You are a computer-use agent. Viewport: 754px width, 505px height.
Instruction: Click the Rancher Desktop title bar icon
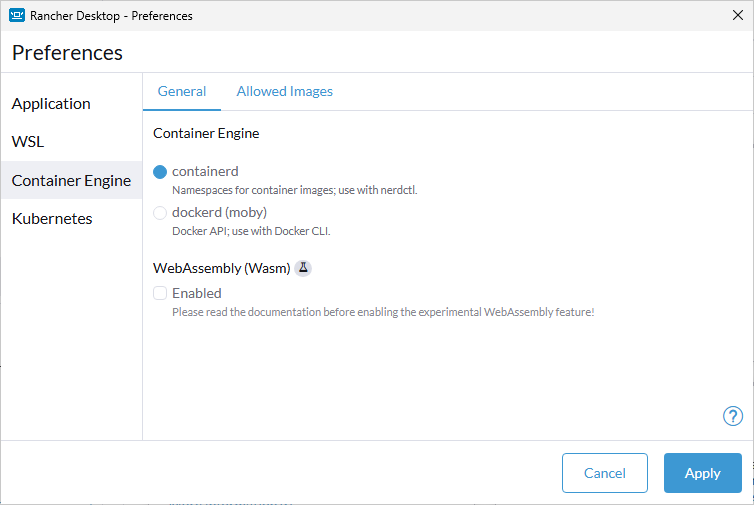pyautogui.click(x=16, y=15)
